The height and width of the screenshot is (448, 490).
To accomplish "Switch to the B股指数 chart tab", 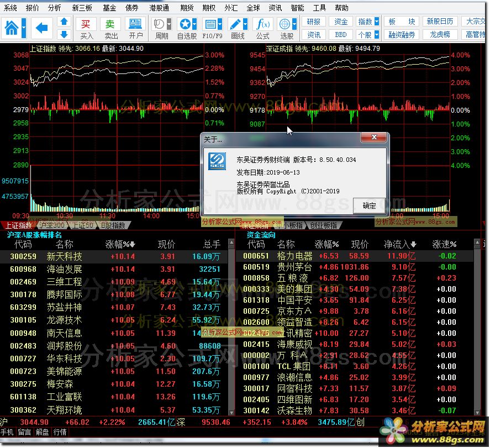I will click(113, 225).
